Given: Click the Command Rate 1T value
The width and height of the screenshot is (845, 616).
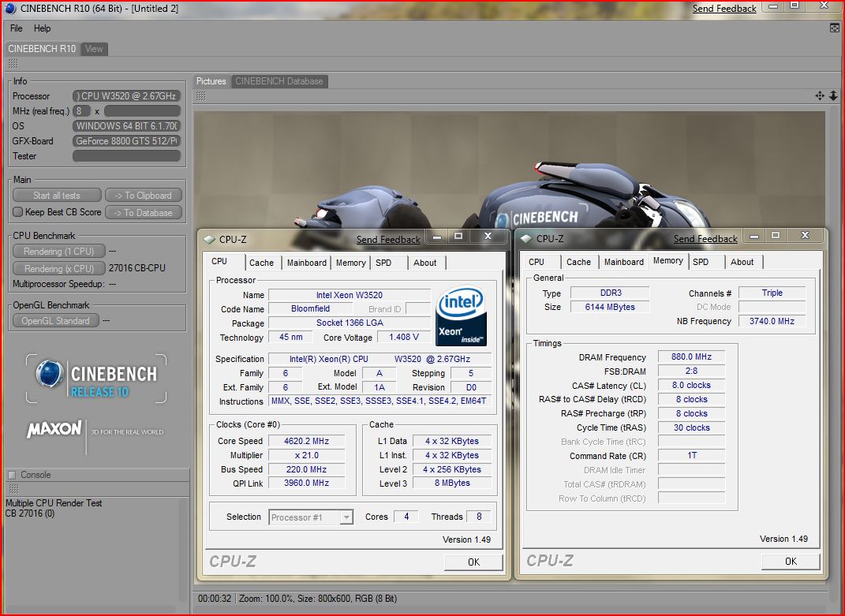Looking at the screenshot, I should pyautogui.click(x=691, y=455).
